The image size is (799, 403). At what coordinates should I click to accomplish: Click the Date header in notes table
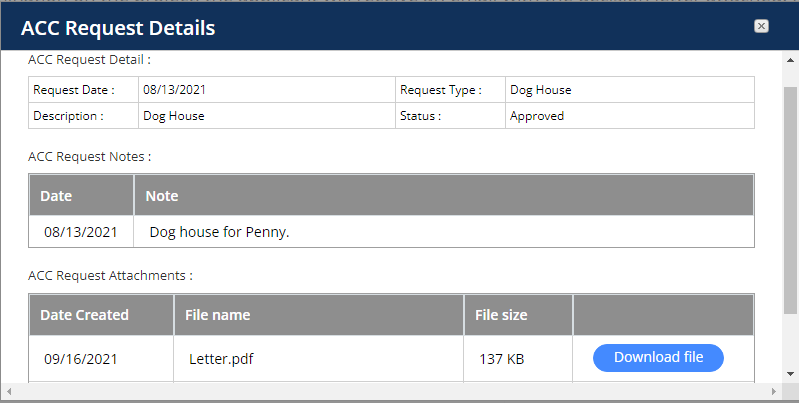[x=82, y=196]
